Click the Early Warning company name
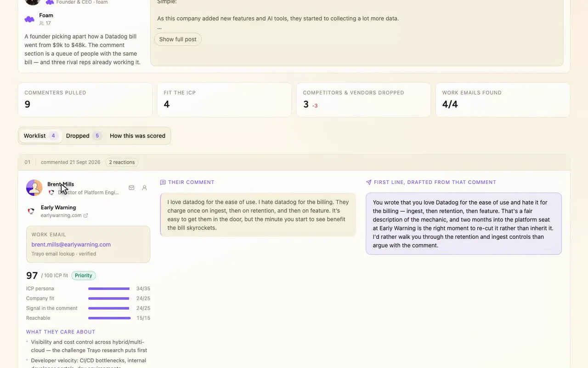This screenshot has height=368, width=588. (58, 207)
